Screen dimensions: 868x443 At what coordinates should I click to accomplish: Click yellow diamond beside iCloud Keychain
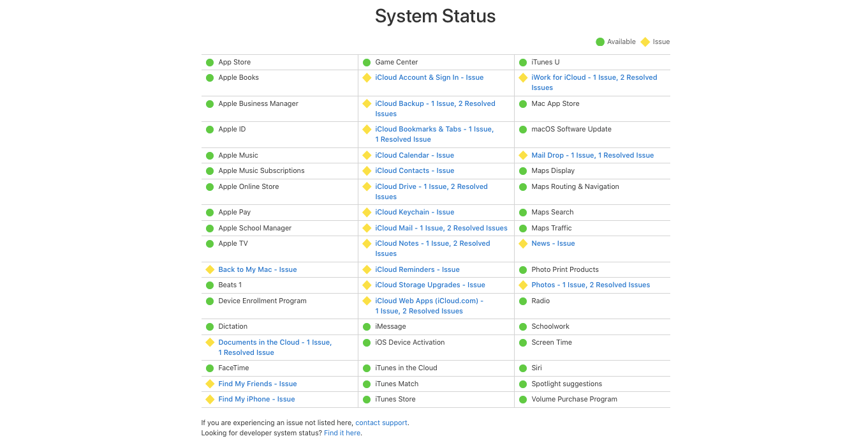367,212
